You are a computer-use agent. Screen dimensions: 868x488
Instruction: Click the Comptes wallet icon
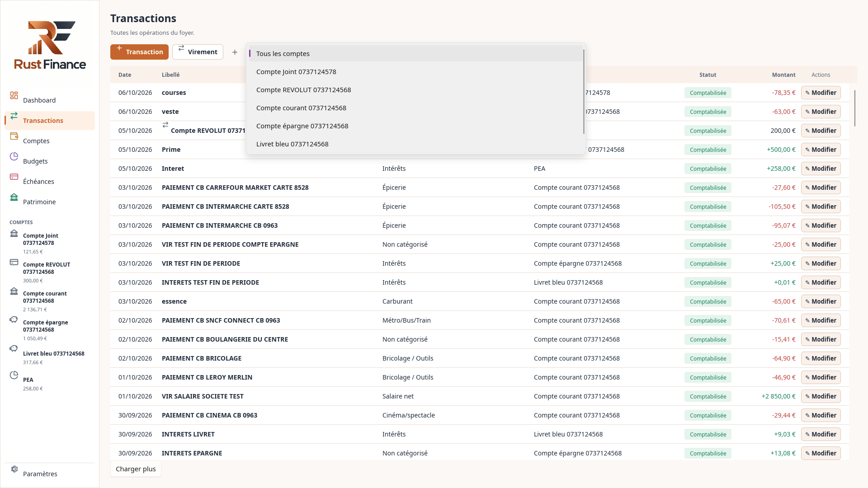pyautogui.click(x=14, y=136)
